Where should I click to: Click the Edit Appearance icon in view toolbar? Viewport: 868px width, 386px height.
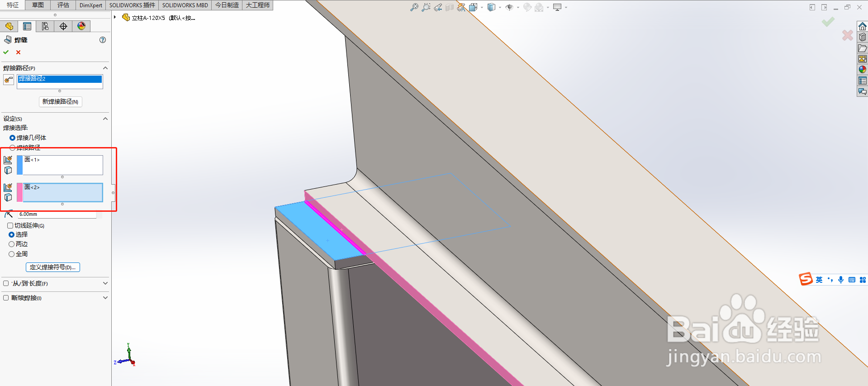point(527,7)
